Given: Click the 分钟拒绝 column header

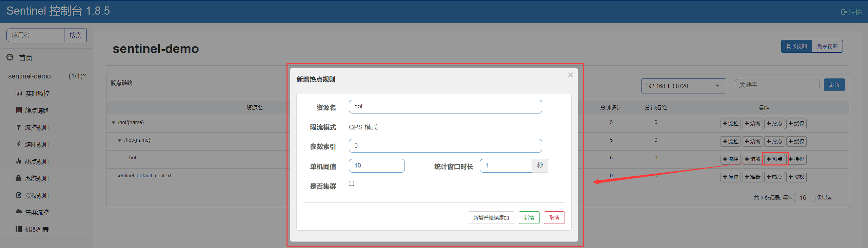Looking at the screenshot, I should [x=655, y=108].
